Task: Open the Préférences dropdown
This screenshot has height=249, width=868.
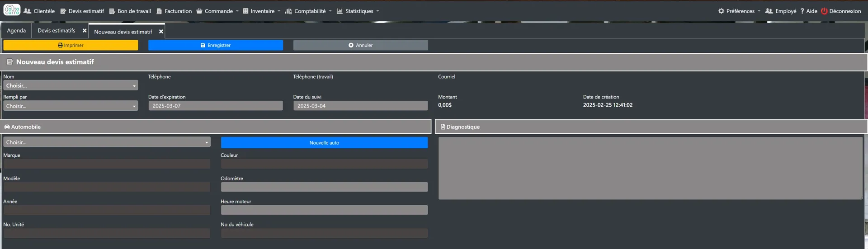Action: pos(739,11)
